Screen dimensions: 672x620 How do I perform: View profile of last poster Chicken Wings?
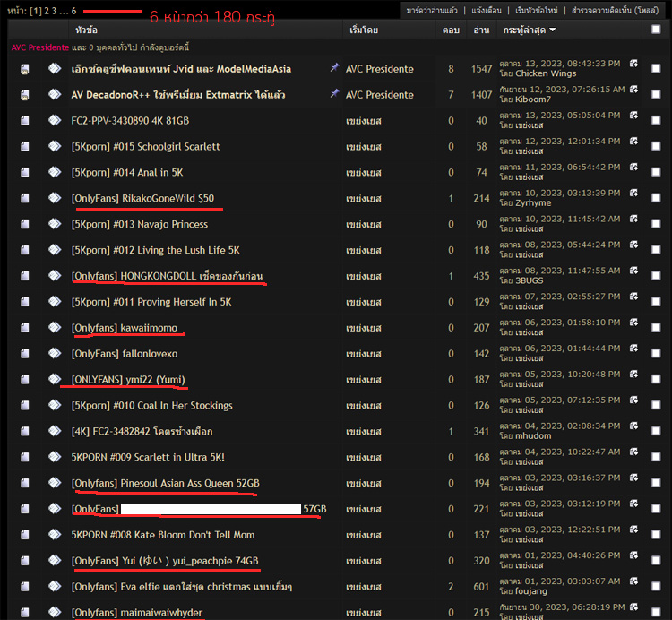pyautogui.click(x=546, y=73)
